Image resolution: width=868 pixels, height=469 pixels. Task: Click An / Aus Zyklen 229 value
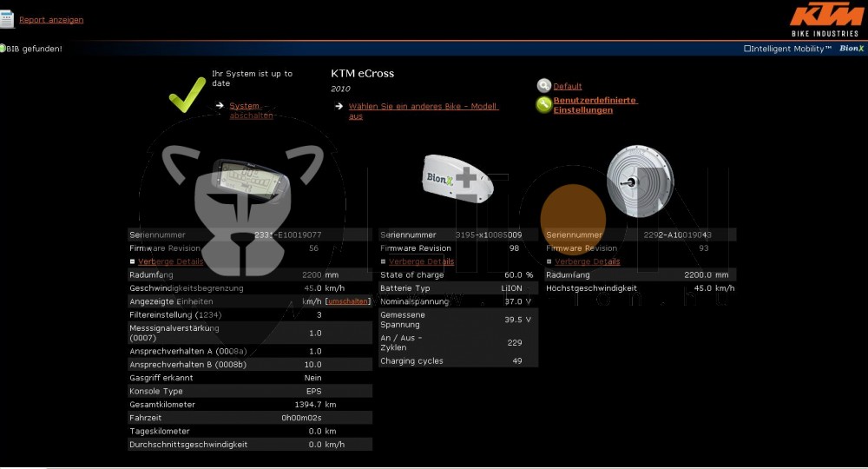515,342
